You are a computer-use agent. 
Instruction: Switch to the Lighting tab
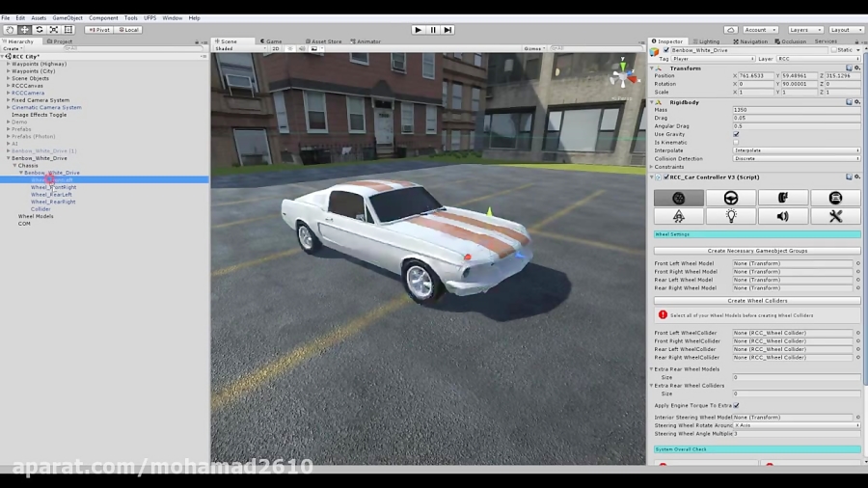click(706, 41)
